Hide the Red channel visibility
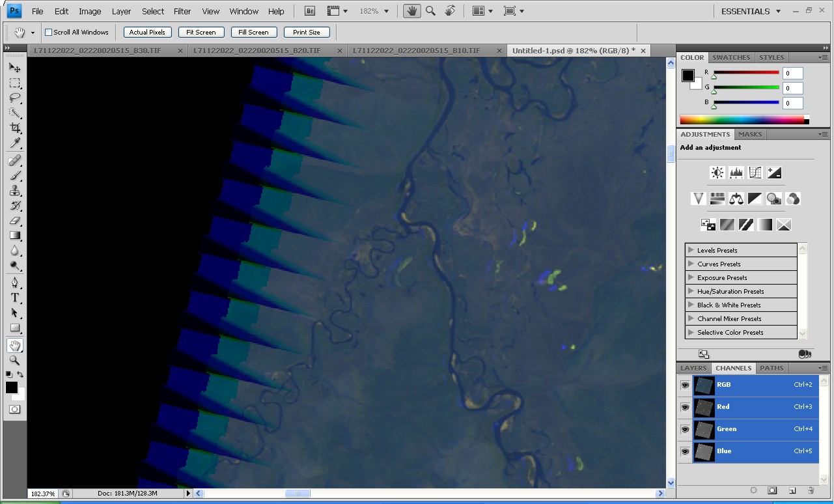834x504 pixels. [x=685, y=407]
